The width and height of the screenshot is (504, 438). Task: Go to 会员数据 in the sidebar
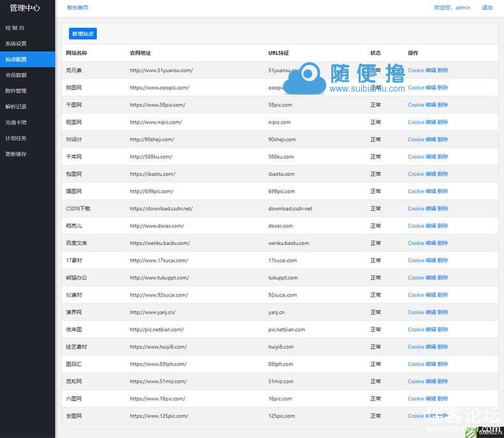point(16,75)
